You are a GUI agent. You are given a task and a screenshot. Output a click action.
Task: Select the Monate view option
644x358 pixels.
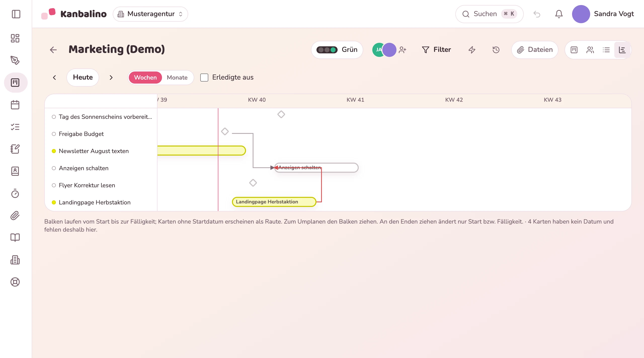177,78
